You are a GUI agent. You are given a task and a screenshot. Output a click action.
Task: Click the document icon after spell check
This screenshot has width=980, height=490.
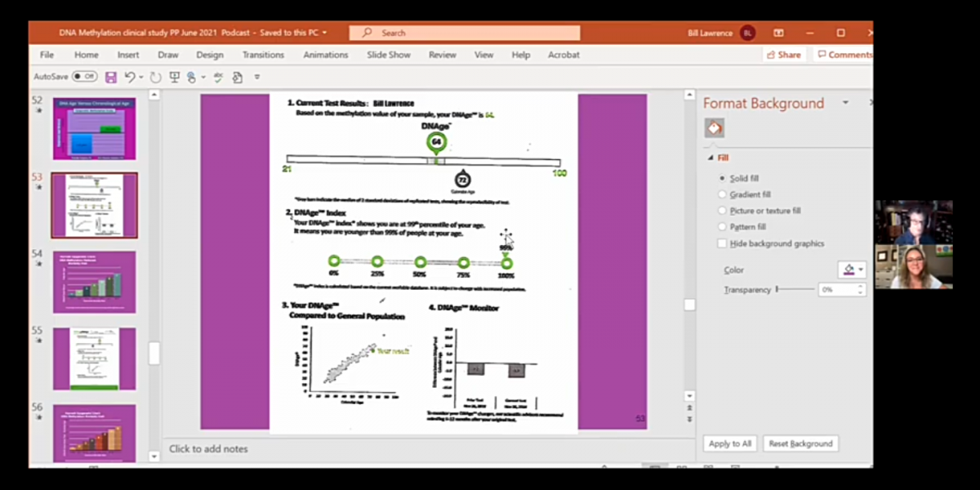238,77
